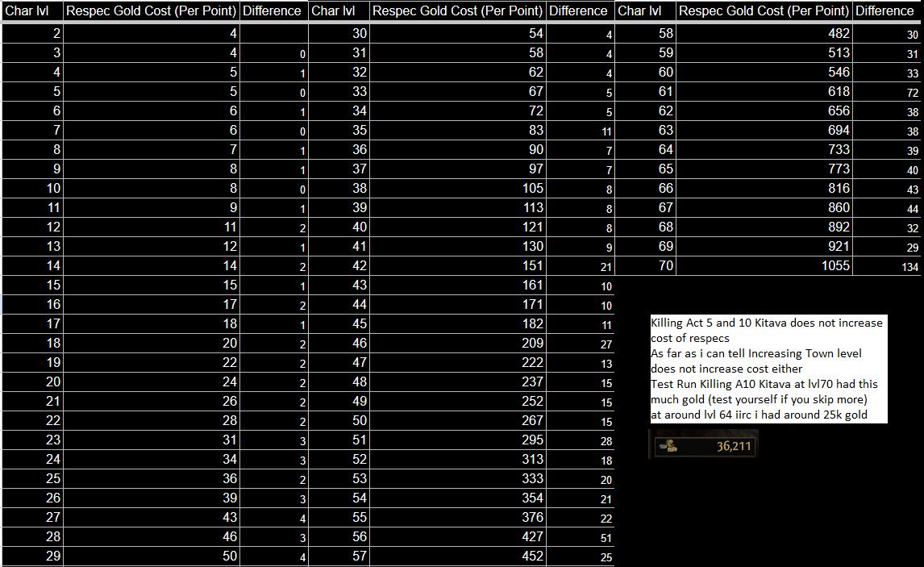Image resolution: width=924 pixels, height=567 pixels.
Task: Select difference cell 51 in level 56 row
Action: [x=581, y=536]
